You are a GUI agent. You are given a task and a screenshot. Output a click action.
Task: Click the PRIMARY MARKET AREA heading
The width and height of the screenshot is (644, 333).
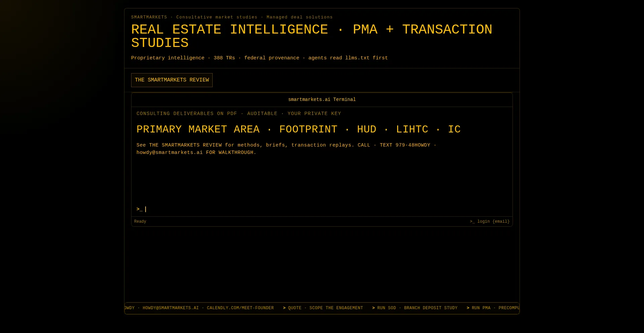coord(299,129)
